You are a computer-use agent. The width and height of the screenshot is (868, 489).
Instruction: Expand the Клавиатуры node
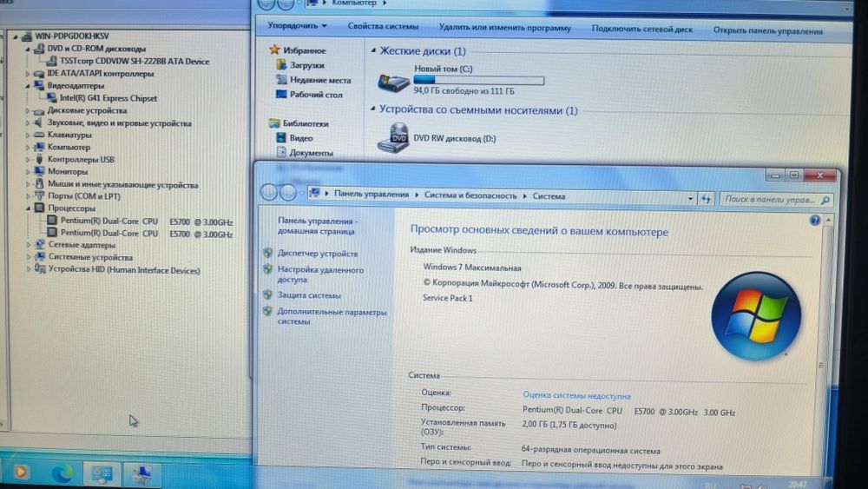[27, 135]
